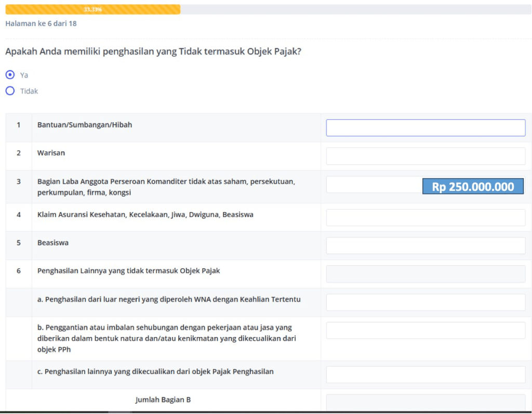The width and height of the screenshot is (532, 414).
Task: Click the natura dan/atau kenikmatan amount field
Action: [x=425, y=330]
